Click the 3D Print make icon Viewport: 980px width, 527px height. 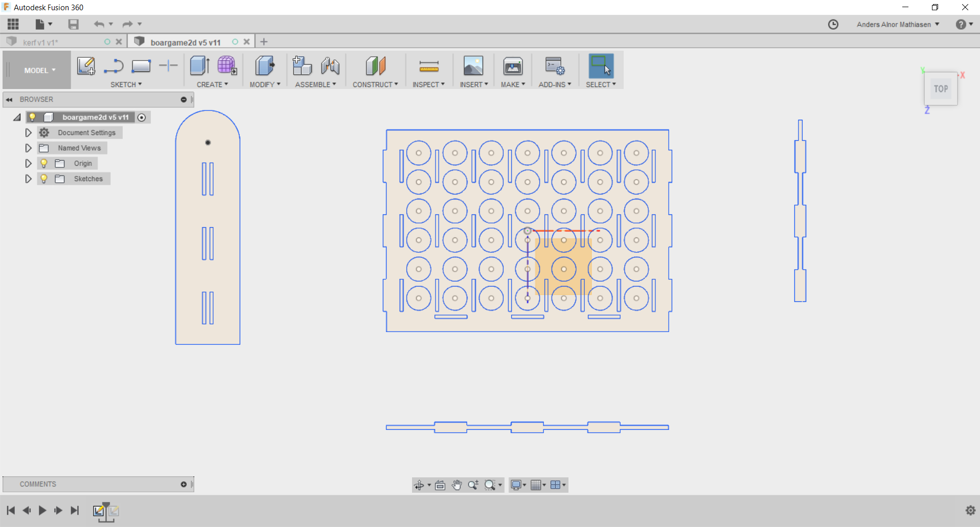[x=513, y=66]
